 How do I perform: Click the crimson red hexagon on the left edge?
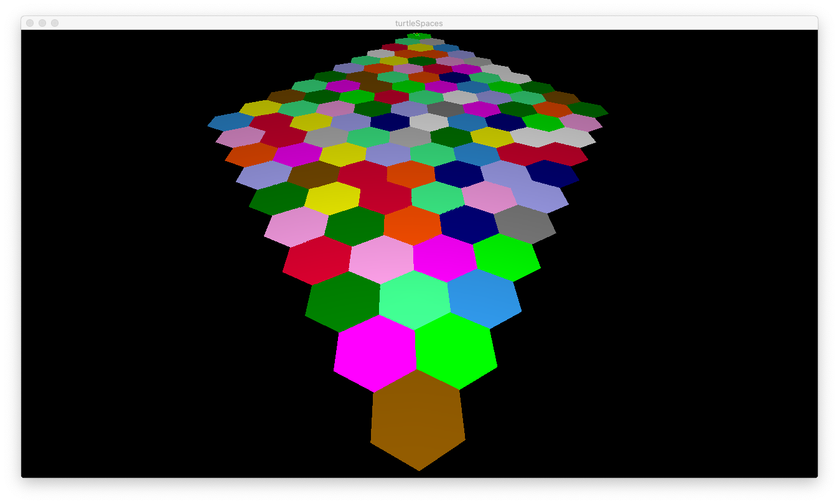pos(317,259)
